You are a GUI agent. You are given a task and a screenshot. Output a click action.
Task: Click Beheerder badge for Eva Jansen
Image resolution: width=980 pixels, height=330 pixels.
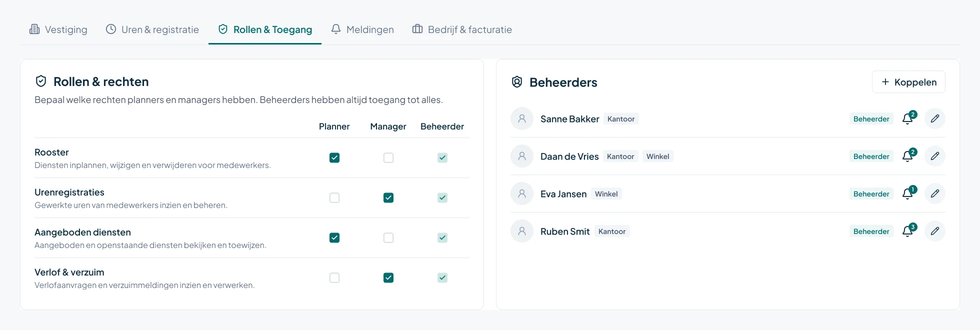coord(871,194)
